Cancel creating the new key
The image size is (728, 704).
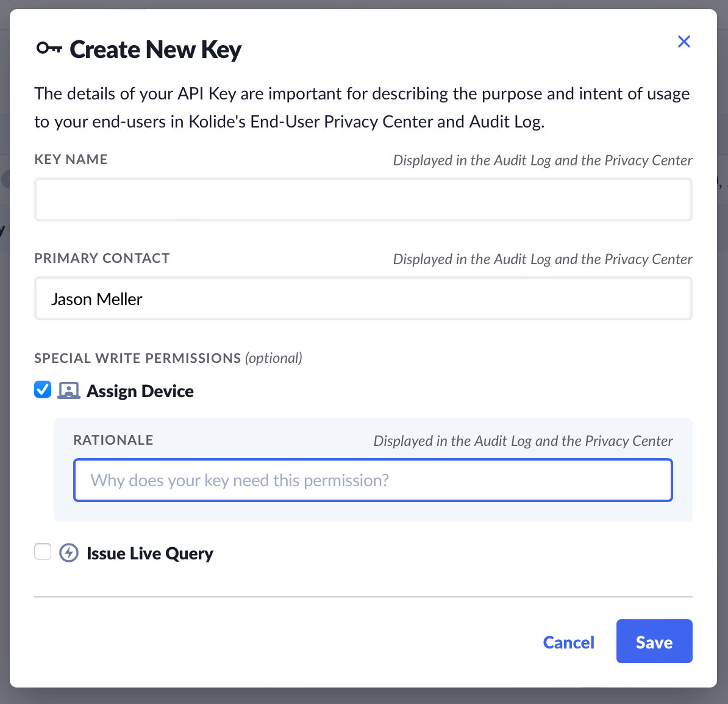(x=568, y=642)
